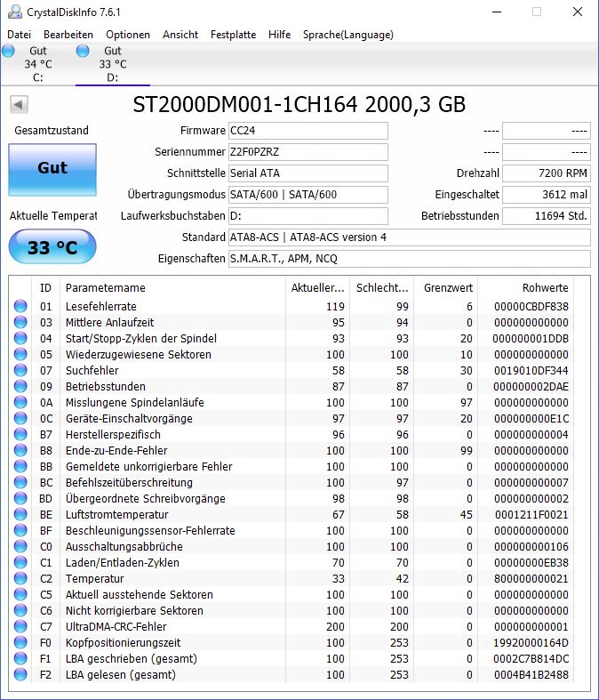Open the Optionen menu
The height and width of the screenshot is (700, 599).
[x=128, y=35]
